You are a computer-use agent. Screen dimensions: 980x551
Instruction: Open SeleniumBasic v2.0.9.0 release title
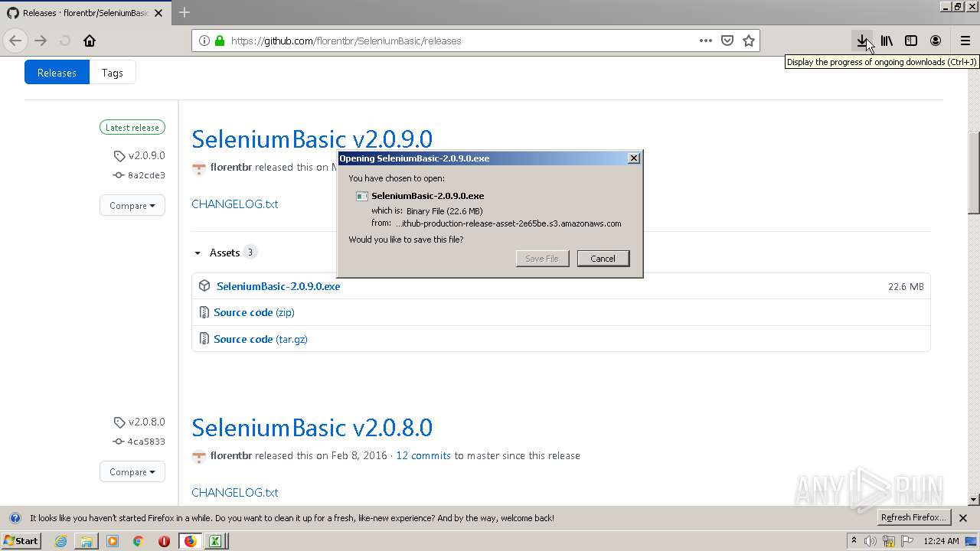click(312, 139)
